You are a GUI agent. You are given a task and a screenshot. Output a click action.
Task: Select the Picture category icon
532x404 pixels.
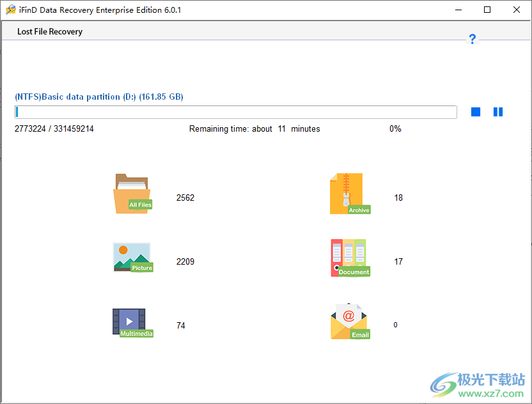[132, 257]
